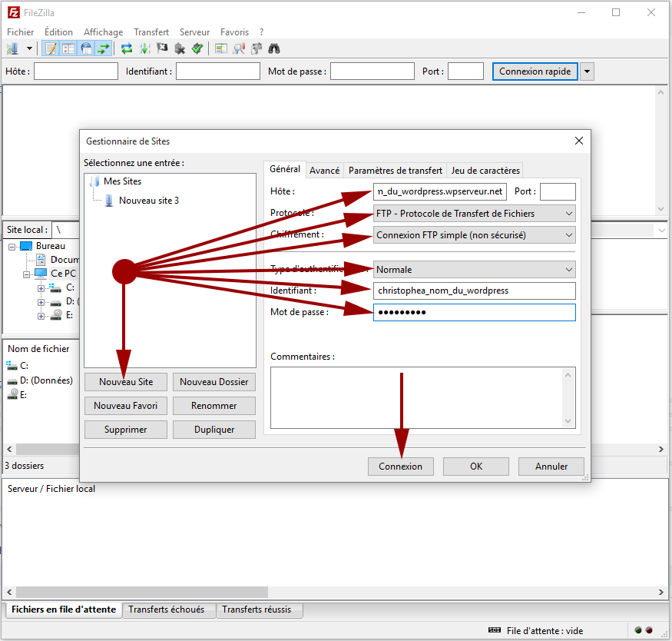This screenshot has height=641, width=672.
Task: Click Mot de passe field in dialog
Action: tap(475, 312)
